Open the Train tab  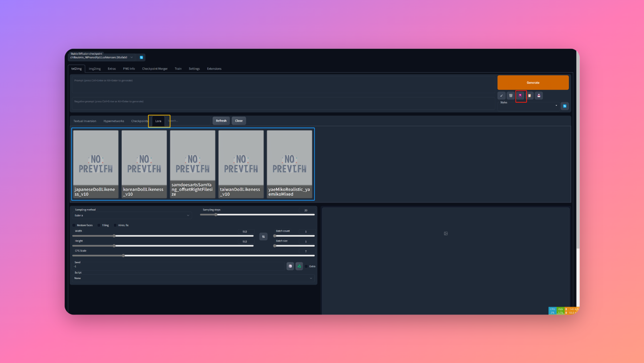pos(178,69)
